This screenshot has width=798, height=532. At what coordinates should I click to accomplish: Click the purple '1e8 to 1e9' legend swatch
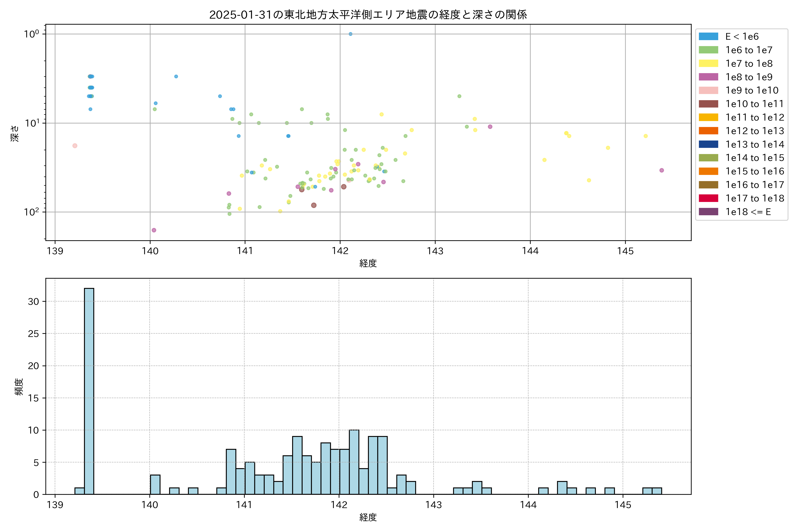coord(708,77)
